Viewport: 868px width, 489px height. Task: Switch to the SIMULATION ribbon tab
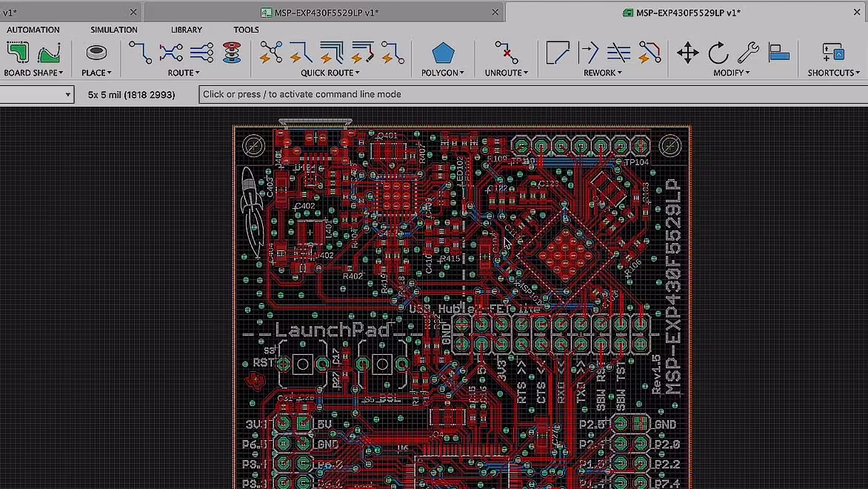point(114,30)
